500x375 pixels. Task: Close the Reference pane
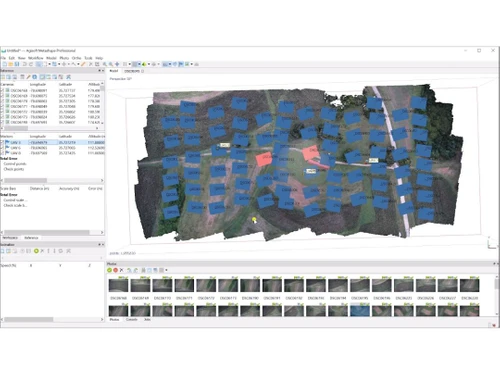pos(103,71)
